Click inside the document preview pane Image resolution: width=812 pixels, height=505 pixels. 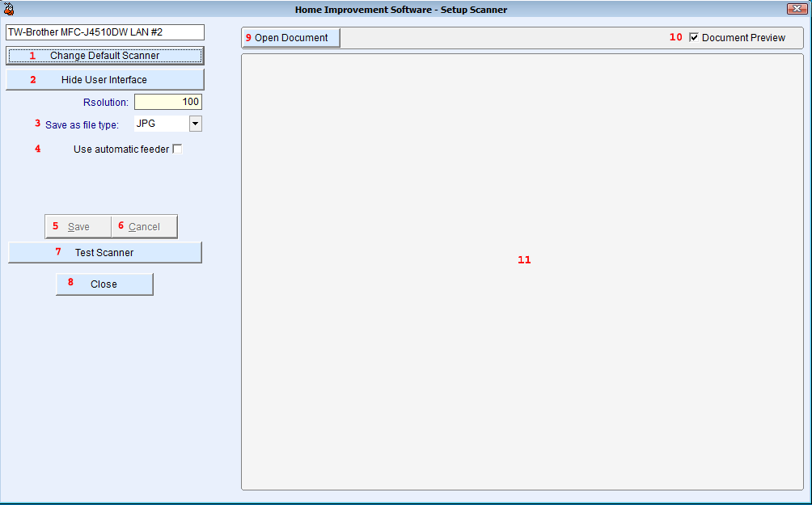point(522,271)
